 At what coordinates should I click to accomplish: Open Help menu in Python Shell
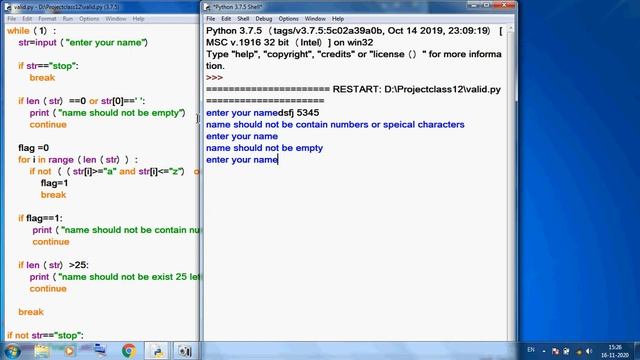point(338,19)
